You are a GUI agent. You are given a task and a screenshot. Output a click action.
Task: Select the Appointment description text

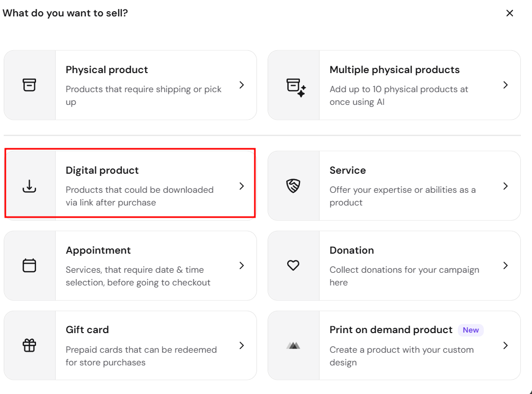tap(138, 276)
